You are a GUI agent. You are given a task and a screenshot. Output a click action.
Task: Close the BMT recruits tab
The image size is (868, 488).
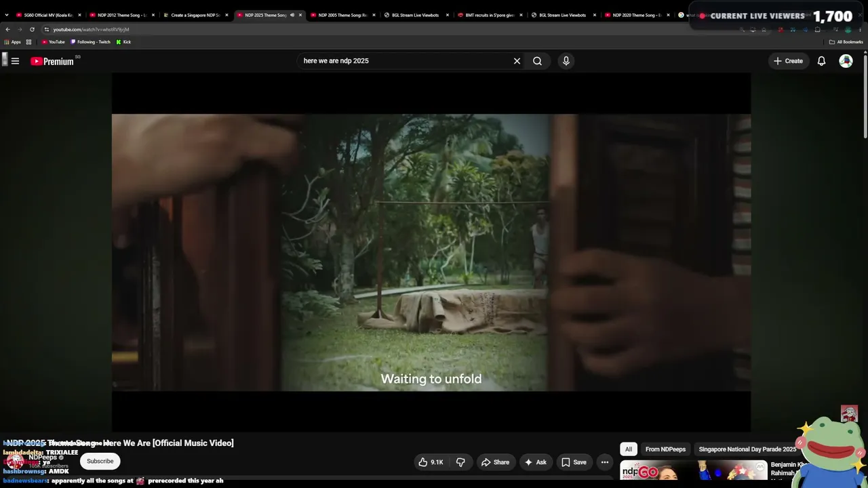pos(521,15)
